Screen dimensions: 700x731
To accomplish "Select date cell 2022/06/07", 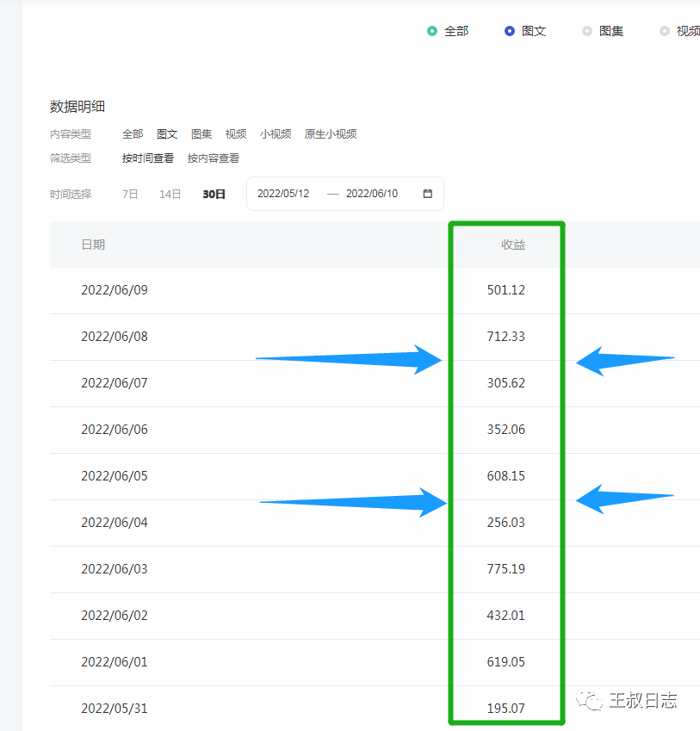I will pyautogui.click(x=115, y=383).
